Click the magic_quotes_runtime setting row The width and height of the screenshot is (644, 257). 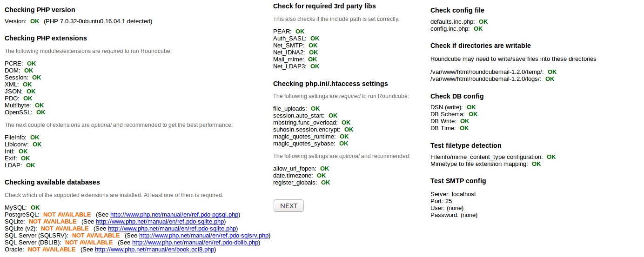[x=311, y=136]
